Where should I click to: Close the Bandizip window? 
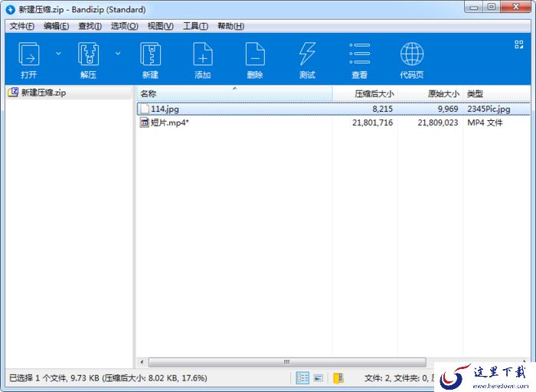(x=516, y=7)
